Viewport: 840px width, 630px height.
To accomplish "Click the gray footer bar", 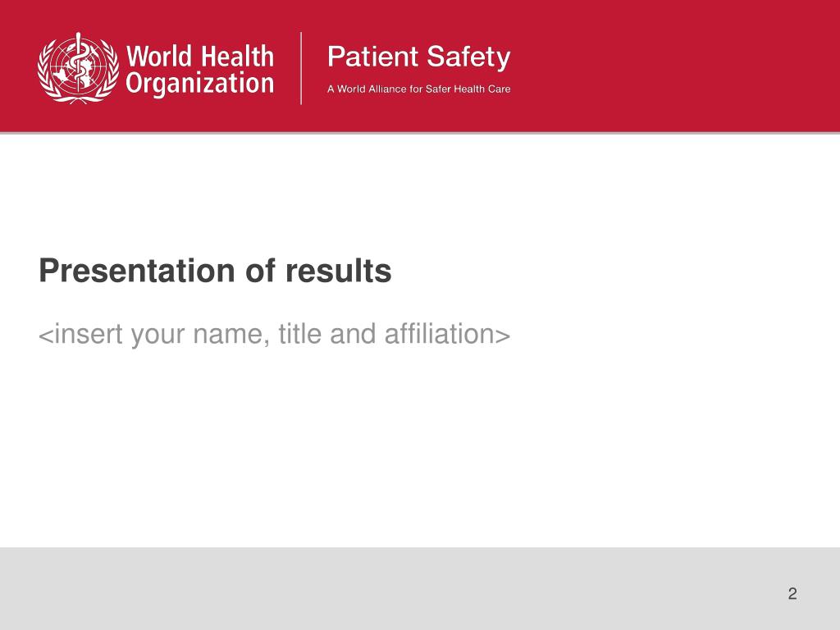I will [420, 588].
